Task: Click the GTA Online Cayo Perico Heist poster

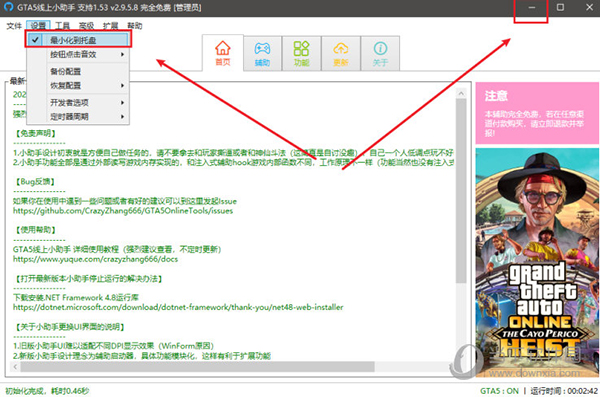Action: (537, 263)
